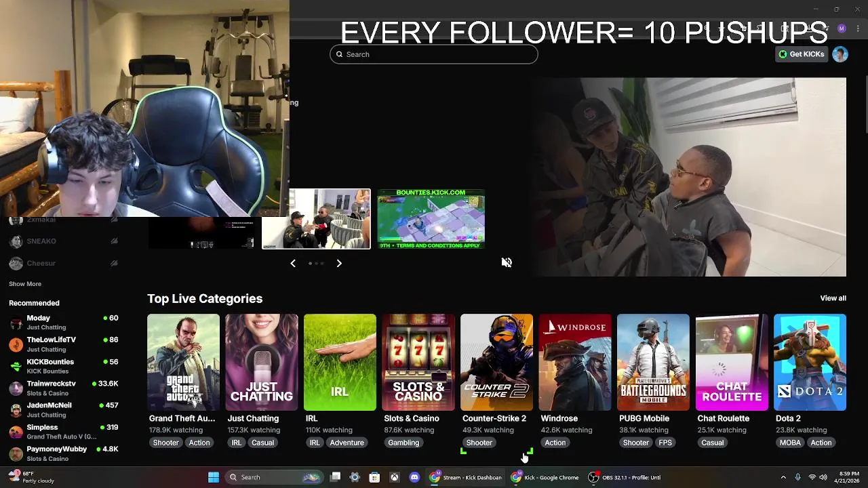Click SNEAKO's avatar in the sidebar

pos(16,241)
